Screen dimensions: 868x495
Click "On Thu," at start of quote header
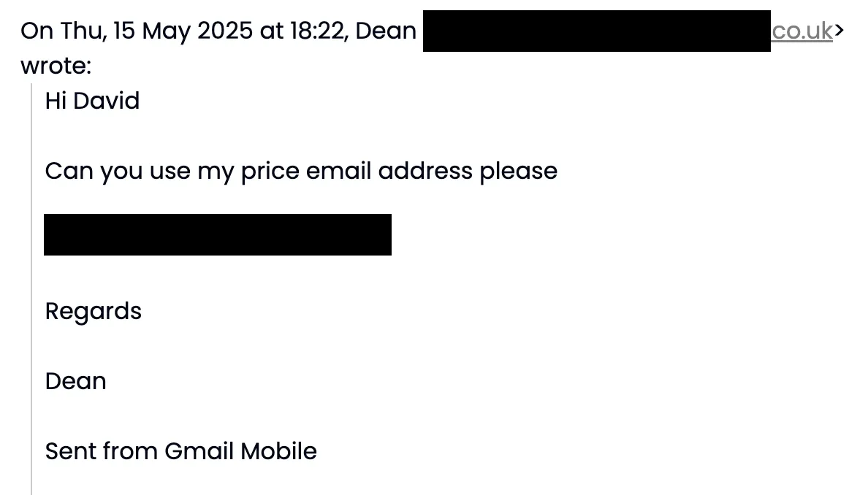point(64,31)
